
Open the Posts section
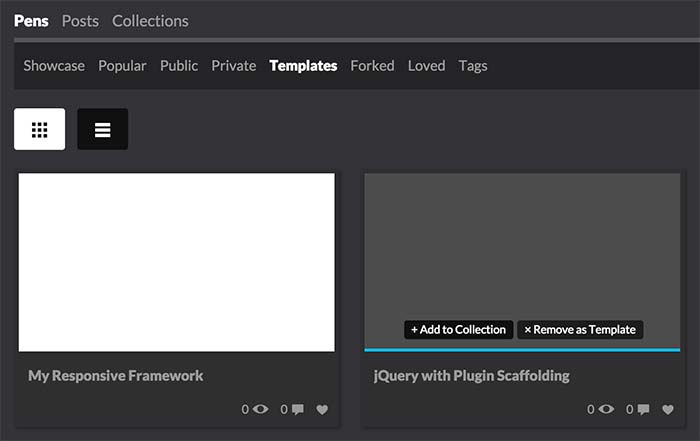[x=80, y=21]
